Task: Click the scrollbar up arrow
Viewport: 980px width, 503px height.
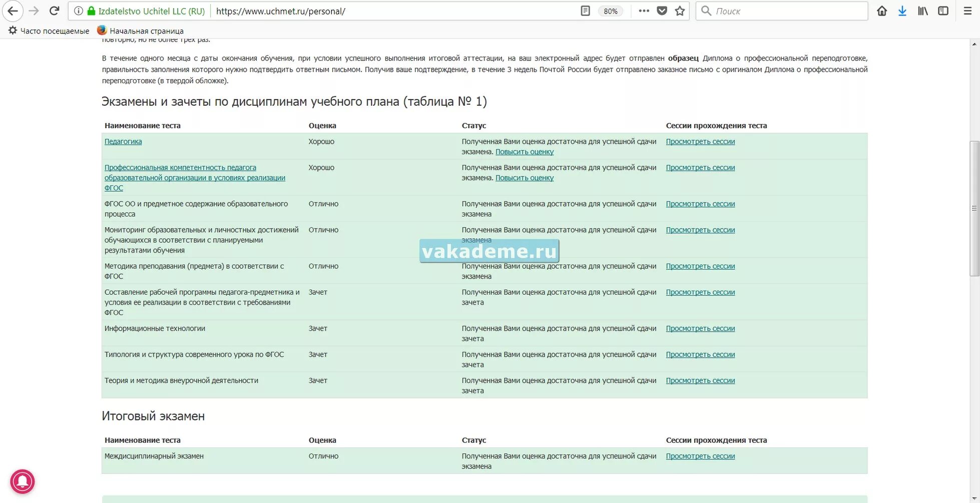Action: pyautogui.click(x=974, y=44)
